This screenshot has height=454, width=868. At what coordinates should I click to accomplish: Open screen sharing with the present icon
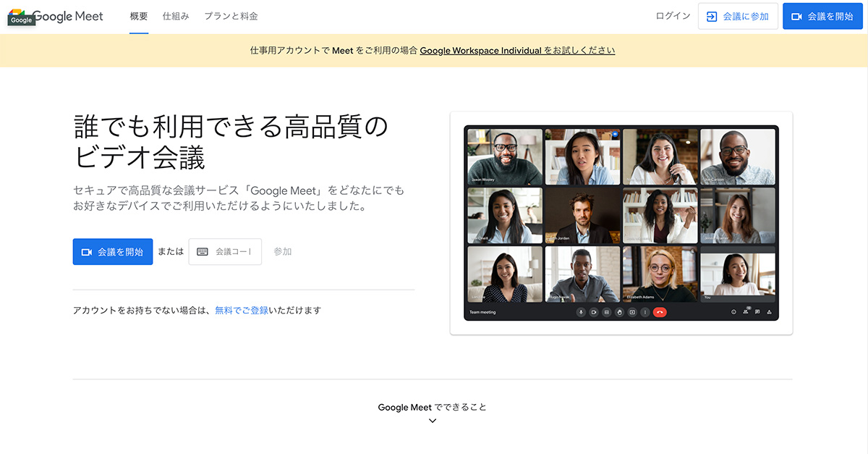(x=632, y=312)
